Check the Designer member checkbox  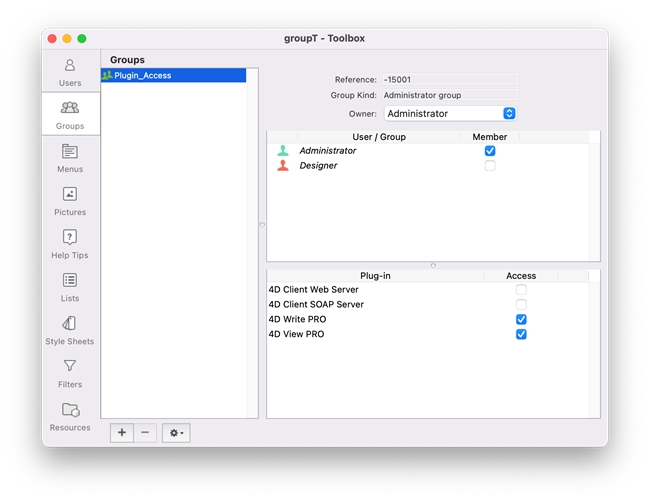pos(490,166)
